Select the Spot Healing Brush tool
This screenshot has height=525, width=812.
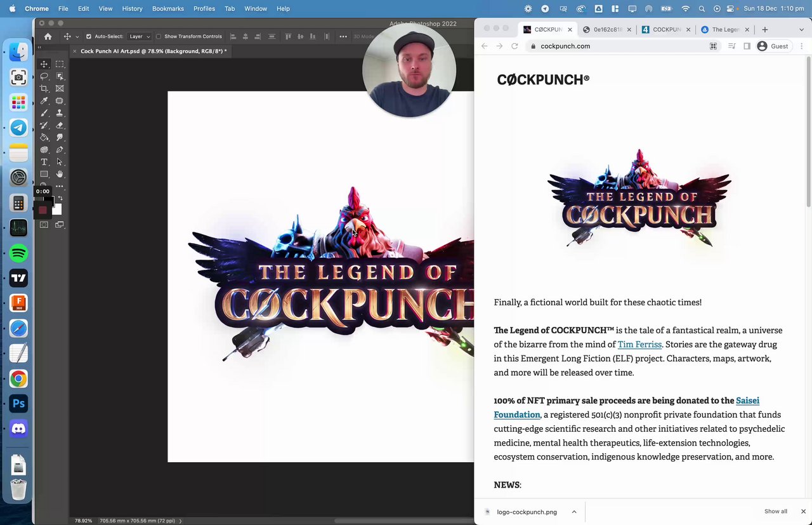tap(60, 101)
